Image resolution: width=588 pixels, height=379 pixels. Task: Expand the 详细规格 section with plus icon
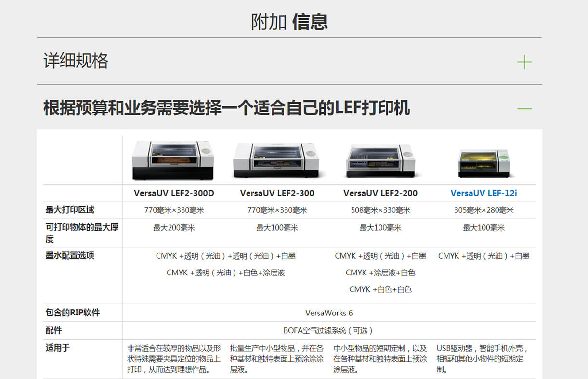pos(524,62)
